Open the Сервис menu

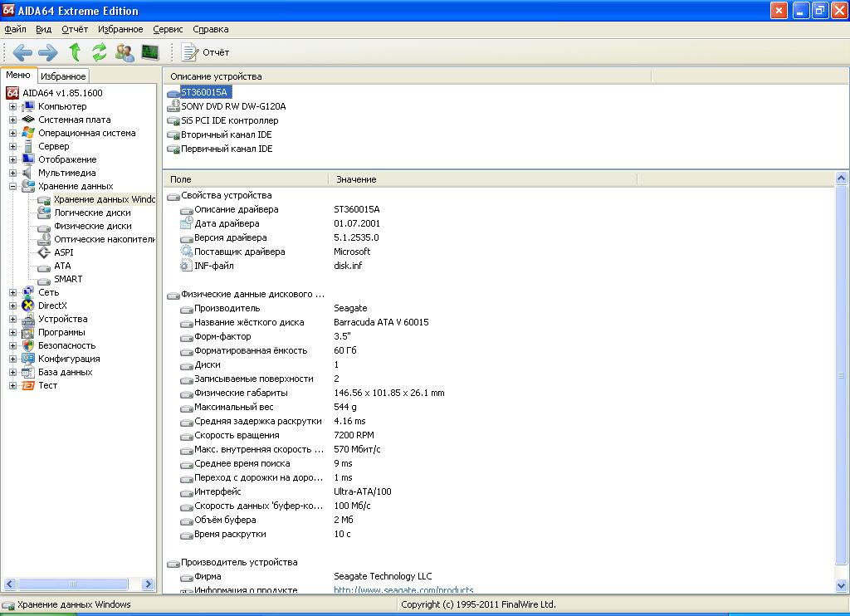tap(168, 29)
